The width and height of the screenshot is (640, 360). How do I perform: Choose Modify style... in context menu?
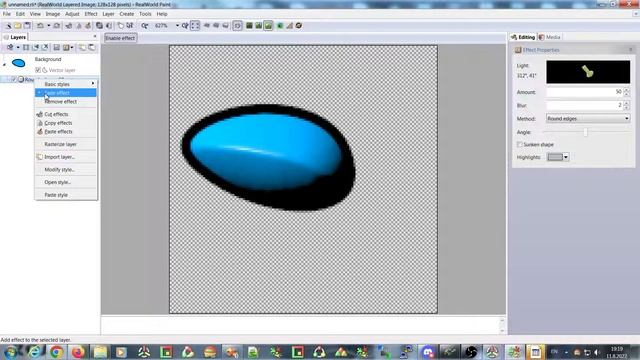click(66, 170)
